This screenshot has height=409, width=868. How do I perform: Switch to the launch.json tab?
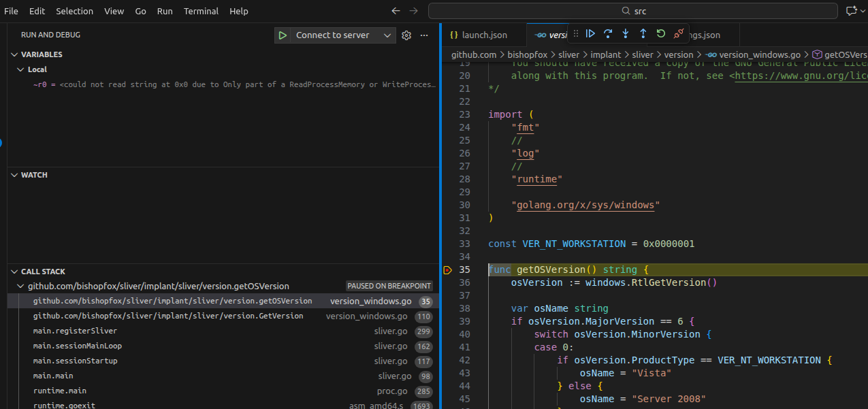(x=482, y=35)
